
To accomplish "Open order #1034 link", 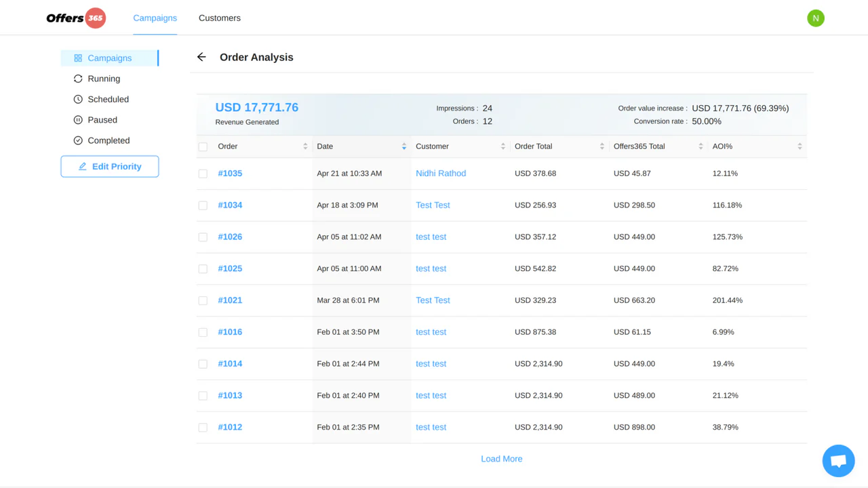I will tap(230, 205).
